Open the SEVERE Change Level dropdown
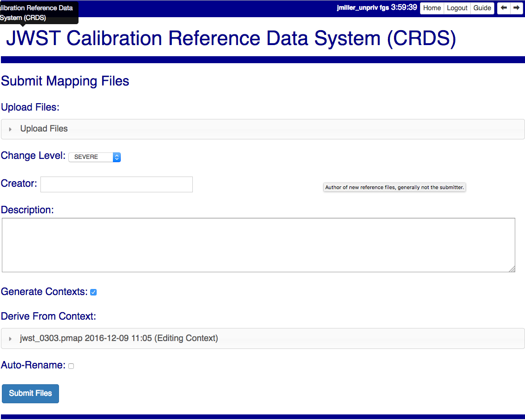The image size is (525, 420). tap(95, 157)
